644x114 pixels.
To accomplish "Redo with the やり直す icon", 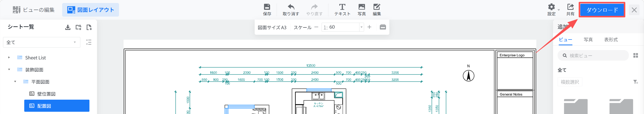I will click(314, 10).
